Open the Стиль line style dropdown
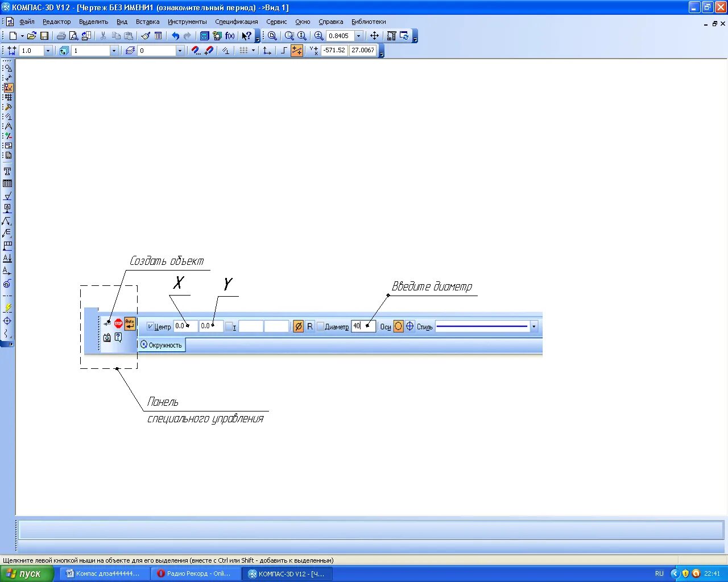The width and height of the screenshot is (728, 582). 533,326
